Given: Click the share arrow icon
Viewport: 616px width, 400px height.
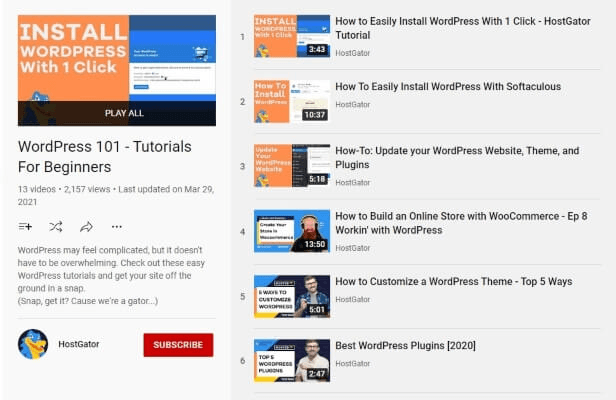Looking at the screenshot, I should [86, 227].
